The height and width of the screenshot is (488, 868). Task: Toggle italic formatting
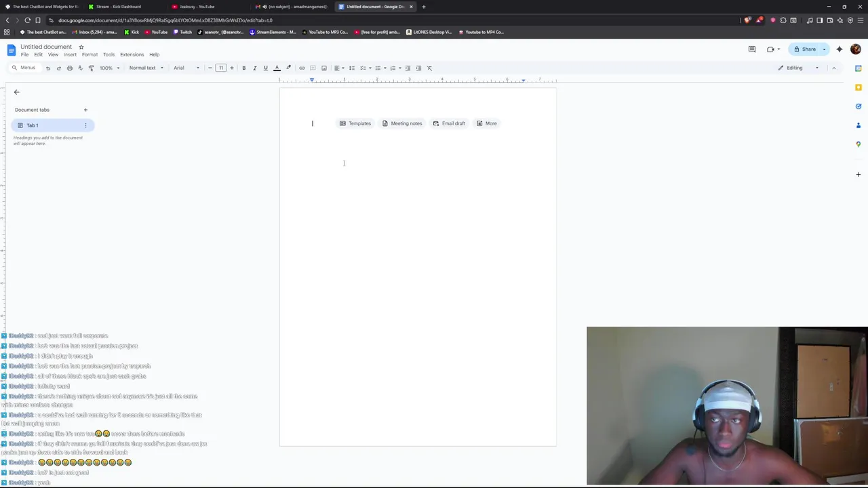click(x=254, y=68)
